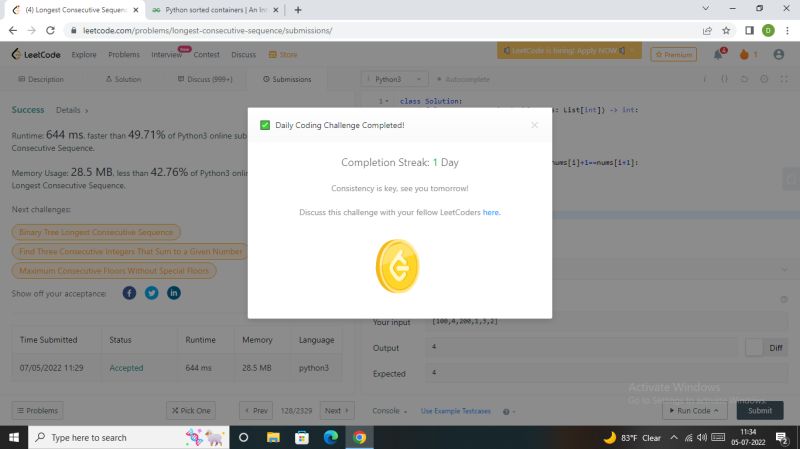This screenshot has width=800, height=449.
Task: Click the LeetCode is hiring banner
Action: coord(569,51)
